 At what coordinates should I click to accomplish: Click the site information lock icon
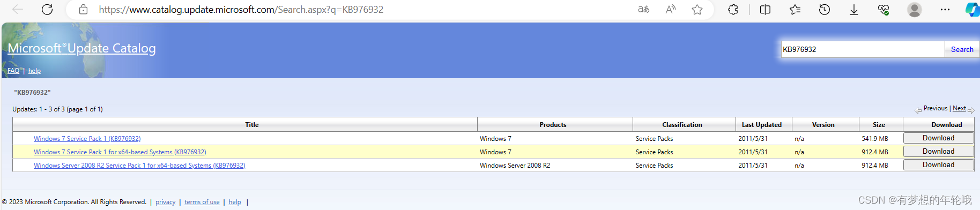point(83,10)
